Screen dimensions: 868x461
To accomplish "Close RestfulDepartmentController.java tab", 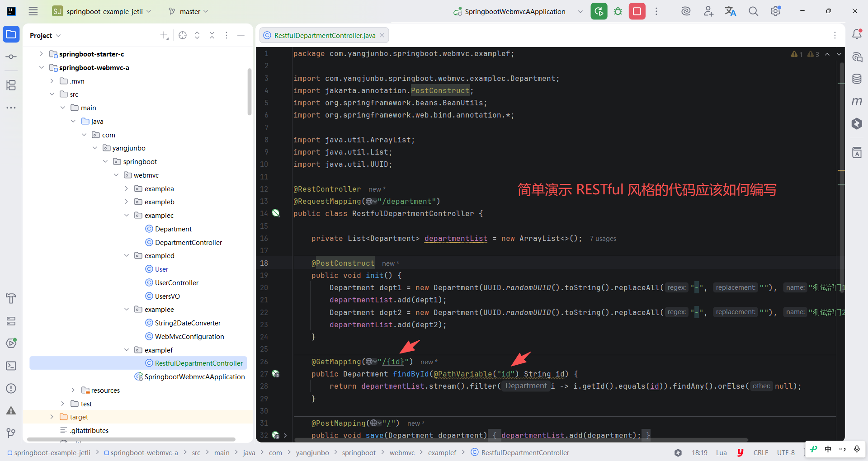I will [382, 35].
